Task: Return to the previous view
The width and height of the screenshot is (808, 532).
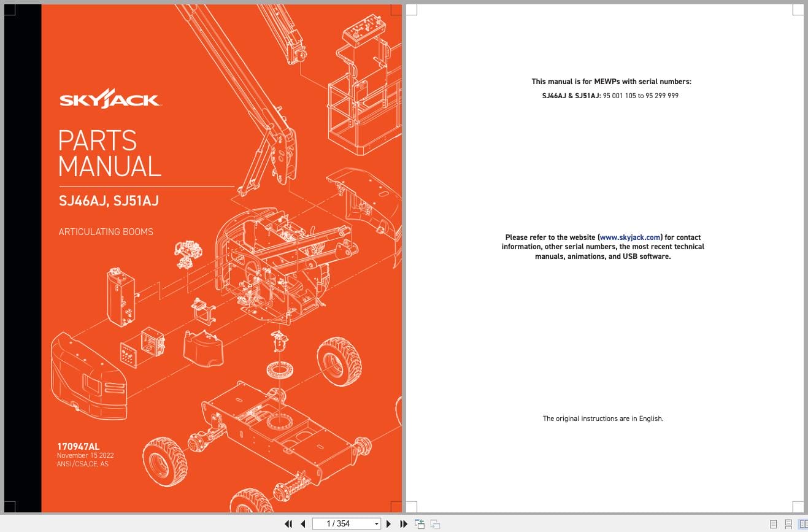Action: [x=420, y=524]
